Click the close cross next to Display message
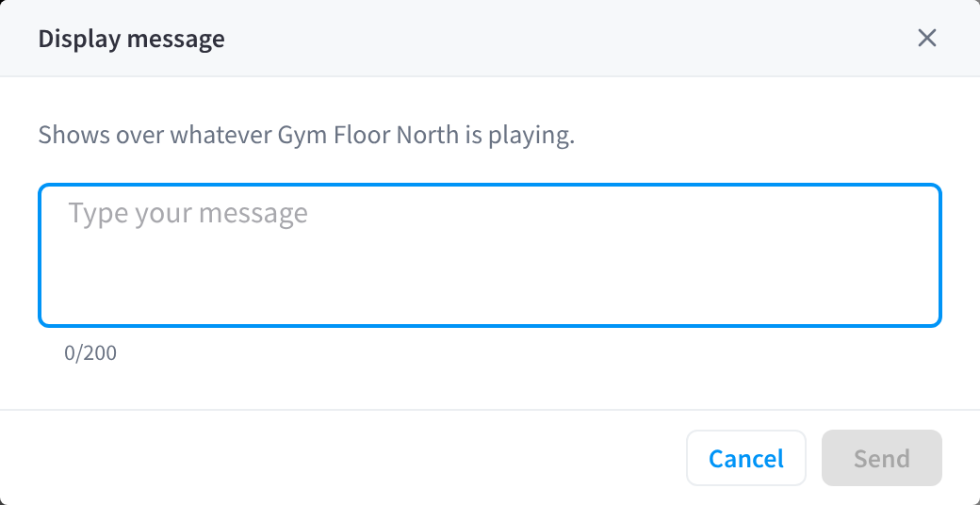 927,38
